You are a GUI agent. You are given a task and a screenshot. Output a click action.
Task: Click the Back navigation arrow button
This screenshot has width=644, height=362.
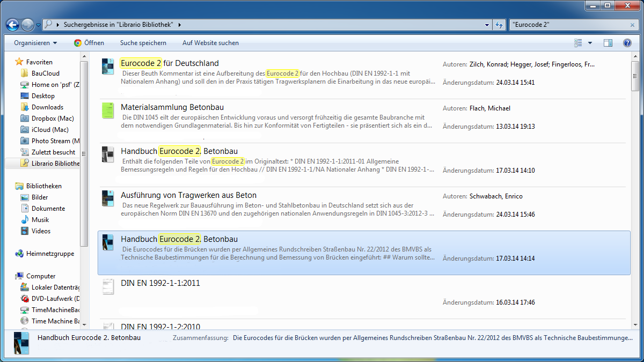click(x=12, y=25)
